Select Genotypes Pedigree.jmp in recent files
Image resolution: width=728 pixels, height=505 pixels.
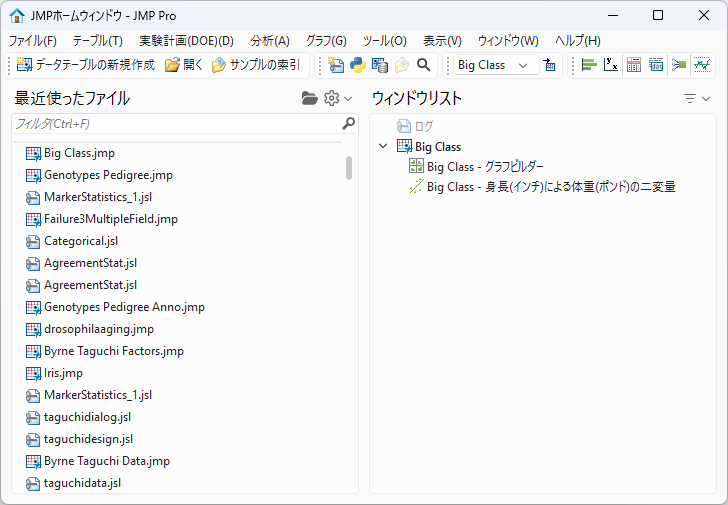pos(108,175)
